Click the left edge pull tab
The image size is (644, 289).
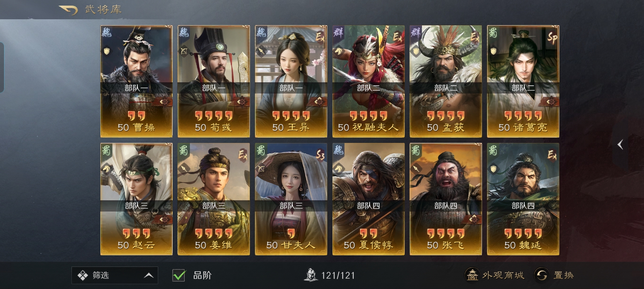tap(2, 67)
